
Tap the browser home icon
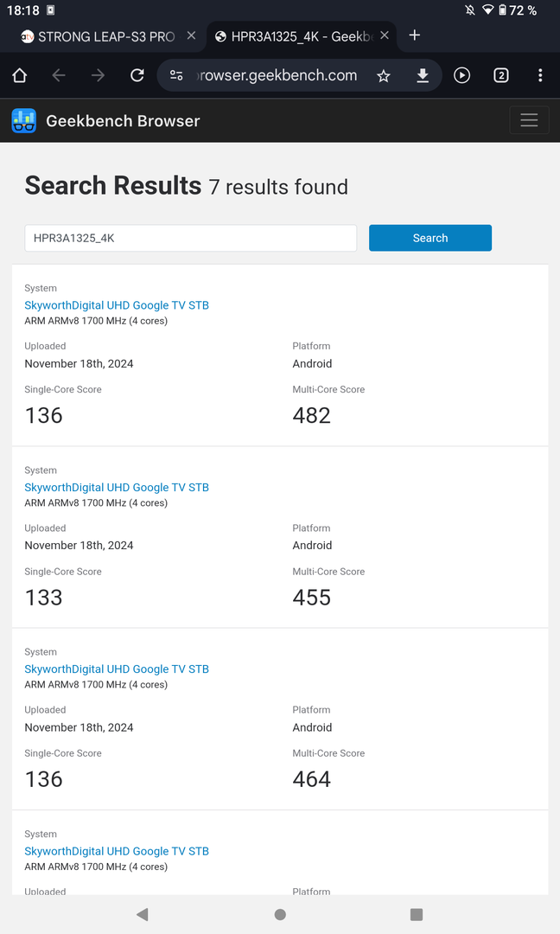point(20,75)
